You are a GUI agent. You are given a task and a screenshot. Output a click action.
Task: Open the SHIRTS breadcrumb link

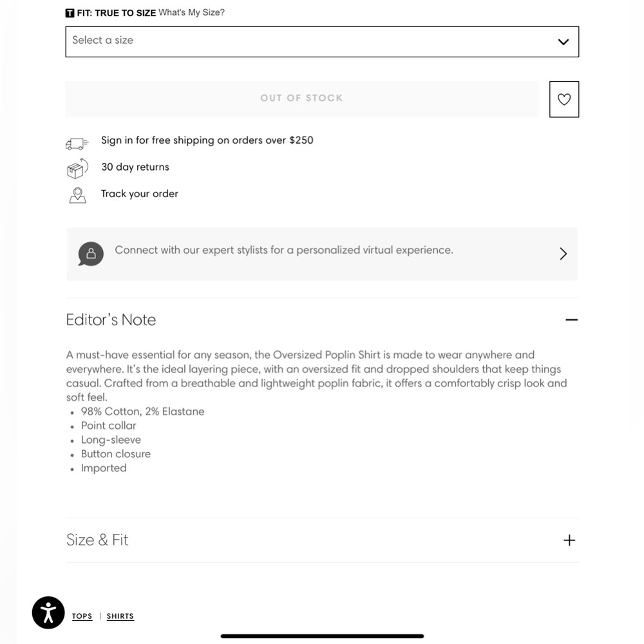pos(120,616)
